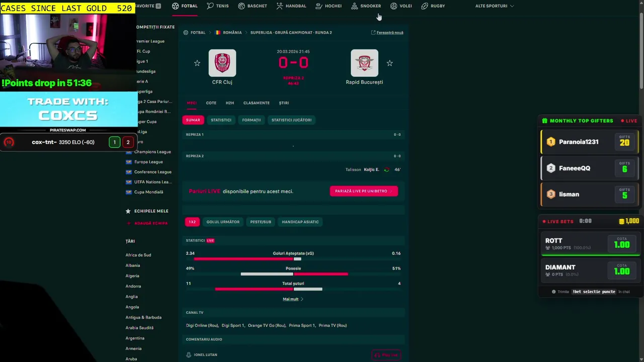Select Albania from the Țări list
This screenshot has height=362, width=644.
point(133,265)
